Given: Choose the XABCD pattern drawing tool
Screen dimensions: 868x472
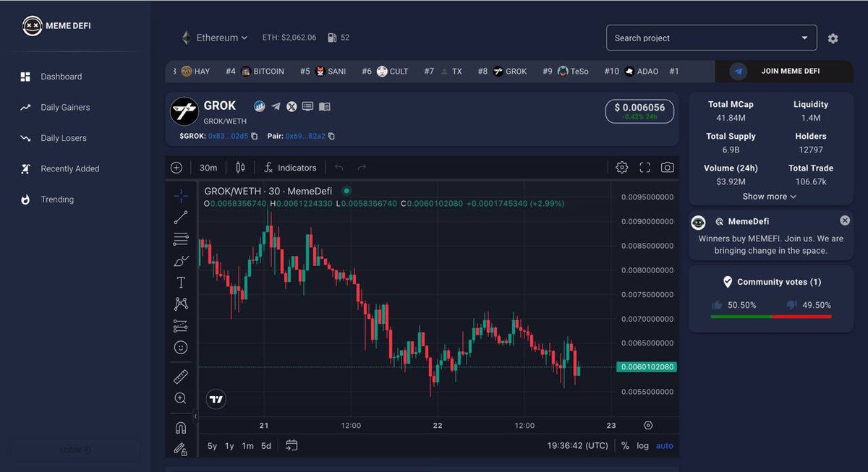Looking at the screenshot, I should point(181,304).
